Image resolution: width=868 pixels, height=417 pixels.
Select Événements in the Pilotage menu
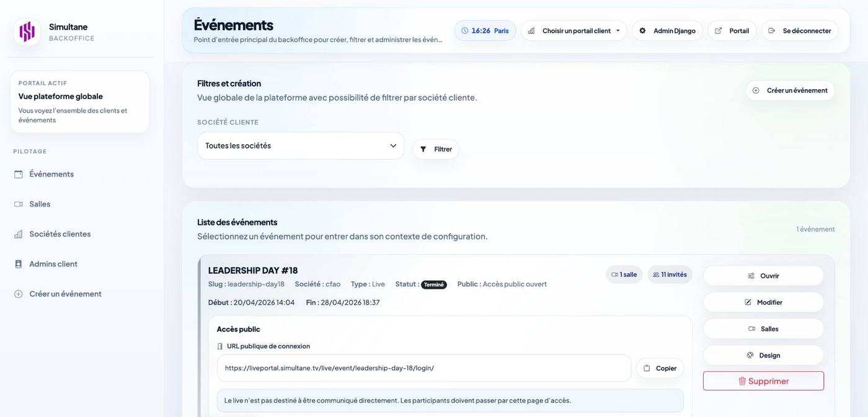click(x=51, y=174)
